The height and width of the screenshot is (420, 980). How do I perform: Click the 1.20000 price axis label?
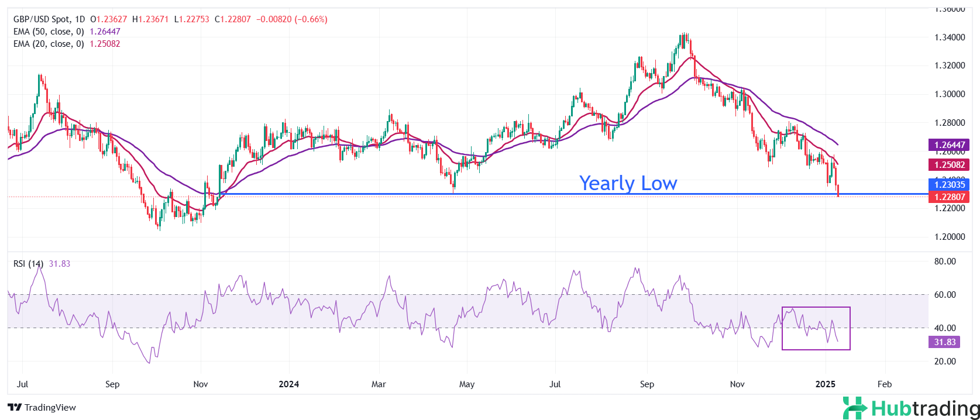coord(950,237)
